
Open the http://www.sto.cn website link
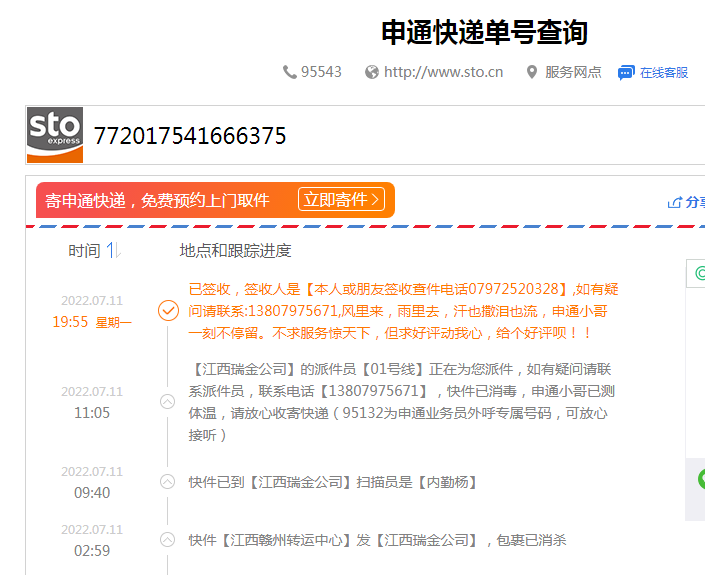click(443, 72)
